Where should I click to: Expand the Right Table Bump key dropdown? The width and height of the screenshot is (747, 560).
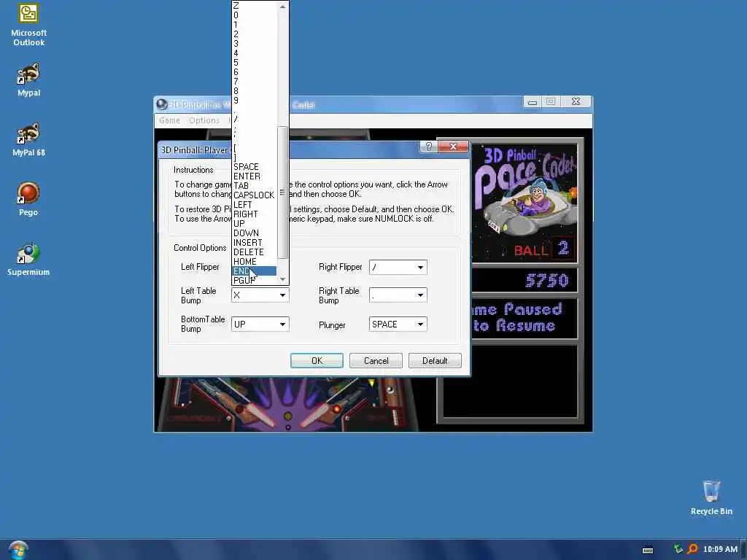tap(420, 295)
